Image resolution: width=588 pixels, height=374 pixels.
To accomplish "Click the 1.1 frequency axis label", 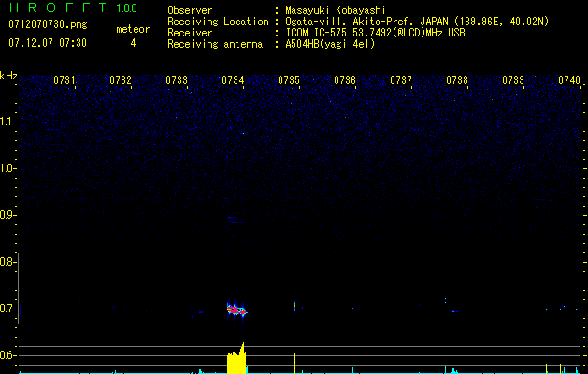I will click(x=7, y=122).
